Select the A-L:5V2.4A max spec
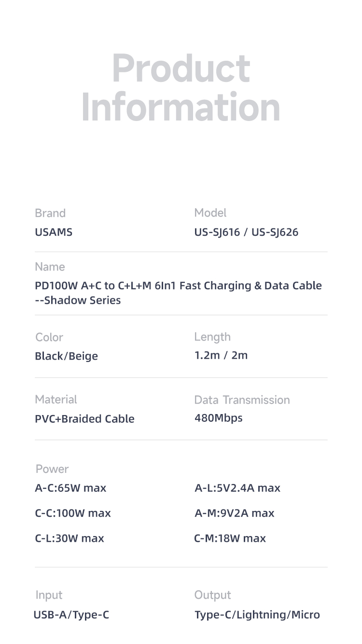The width and height of the screenshot is (362, 644). pyautogui.click(x=237, y=488)
